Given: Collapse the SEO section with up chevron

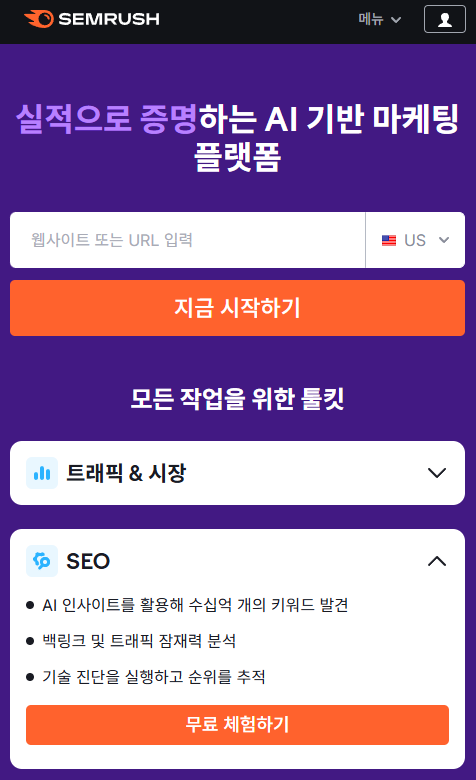Looking at the screenshot, I should click(437, 561).
